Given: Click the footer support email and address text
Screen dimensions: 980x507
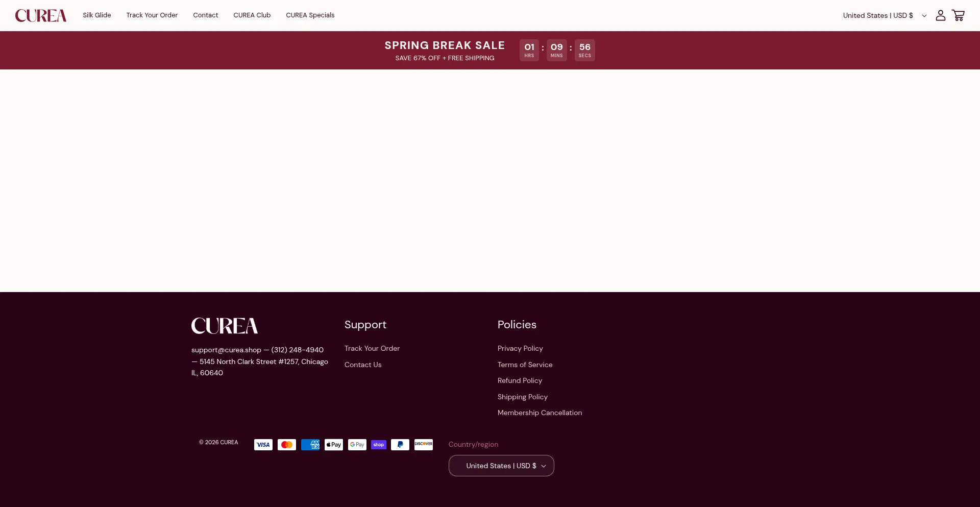Looking at the screenshot, I should [x=260, y=361].
